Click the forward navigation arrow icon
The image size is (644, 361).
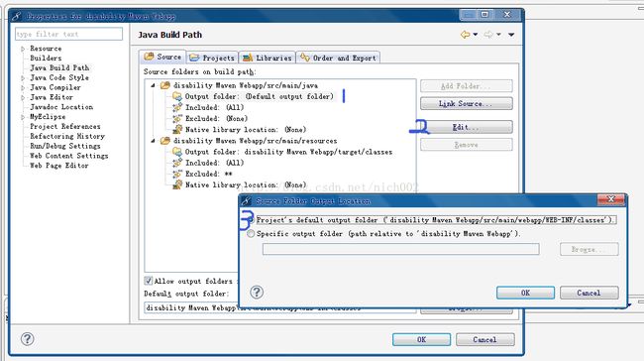click(x=488, y=35)
